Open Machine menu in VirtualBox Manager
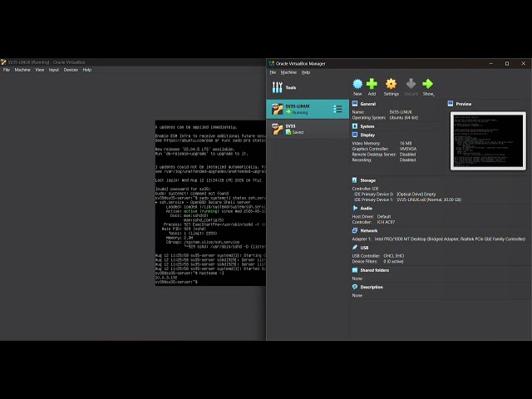532x399 pixels. click(288, 72)
